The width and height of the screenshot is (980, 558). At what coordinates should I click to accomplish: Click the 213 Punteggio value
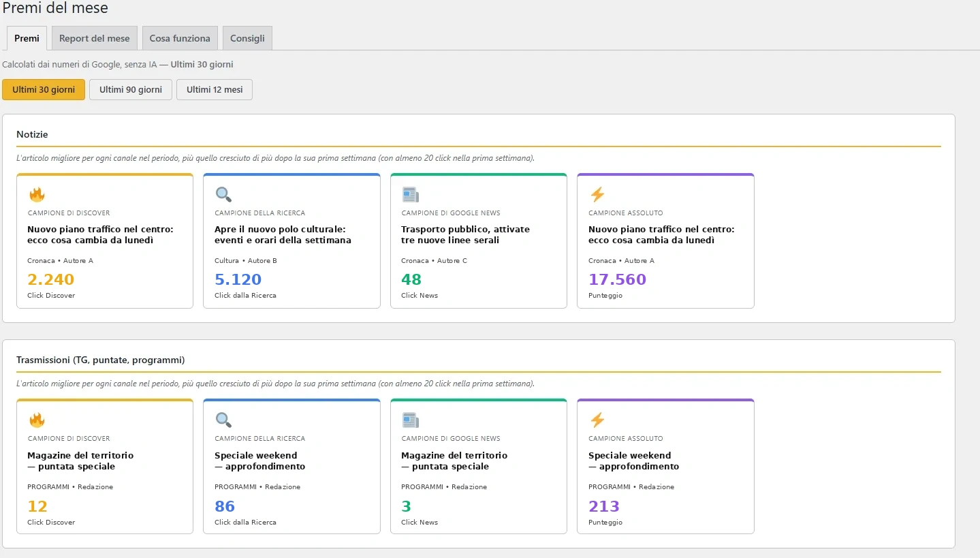pos(604,506)
